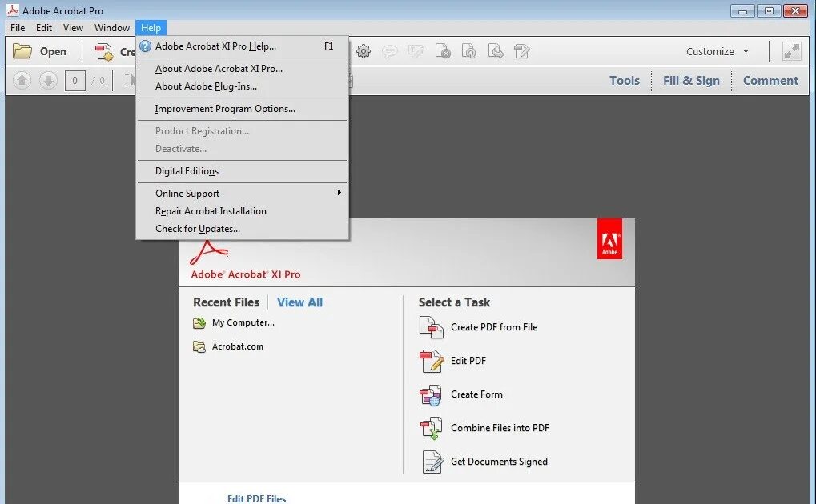816x504 pixels.
Task: Start Combine Files into PDF task
Action: pyautogui.click(x=484, y=428)
